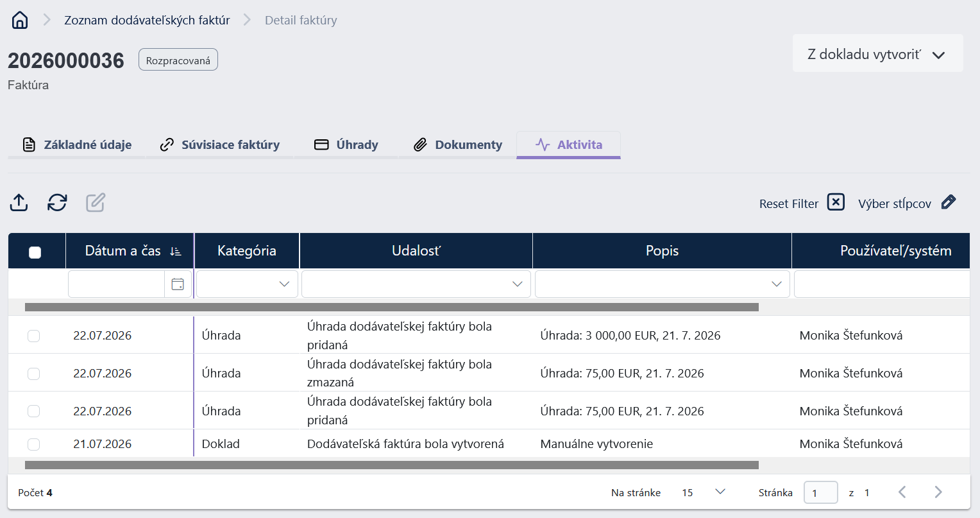980x518 pixels.
Task: Click paperclip icon of Dokumenty tab
Action: (420, 144)
